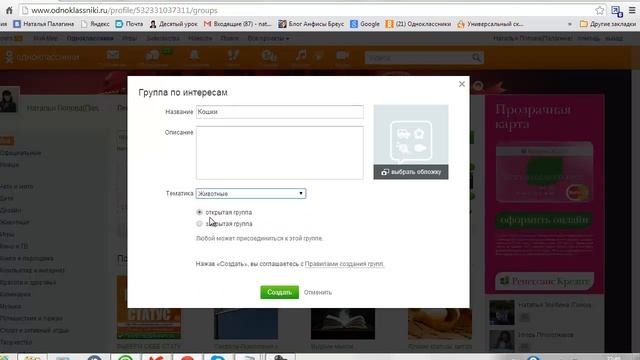Open the Правилами создания групп link
Screen dimensions: 640x360
[x=344, y=264]
